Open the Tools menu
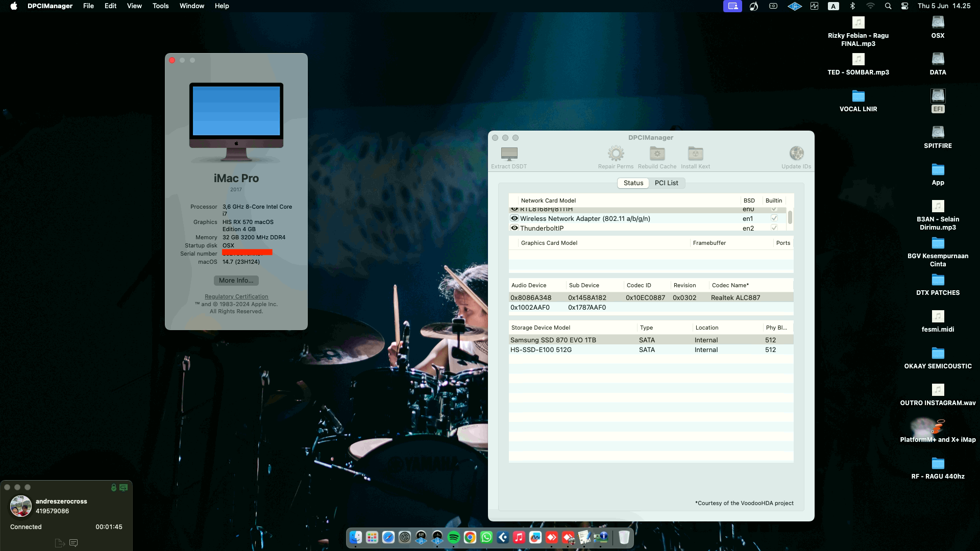 click(x=160, y=6)
